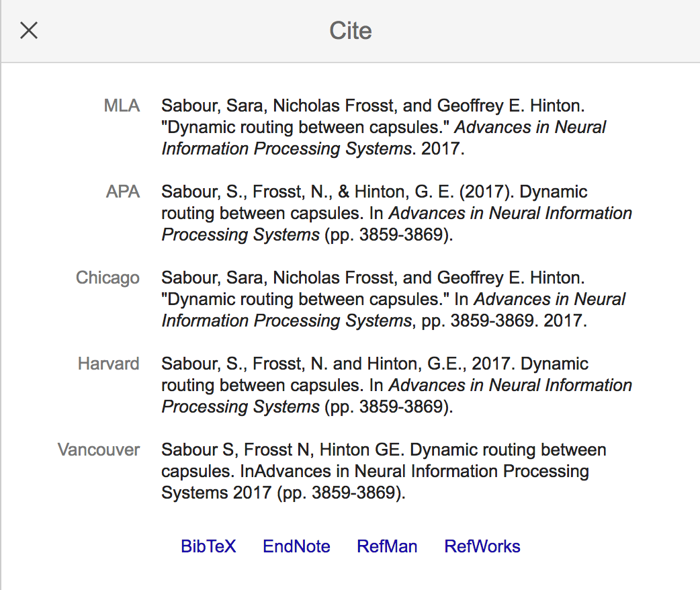Click the Cite dialog title
Viewport: 700px width, 590px height.
coord(350,30)
